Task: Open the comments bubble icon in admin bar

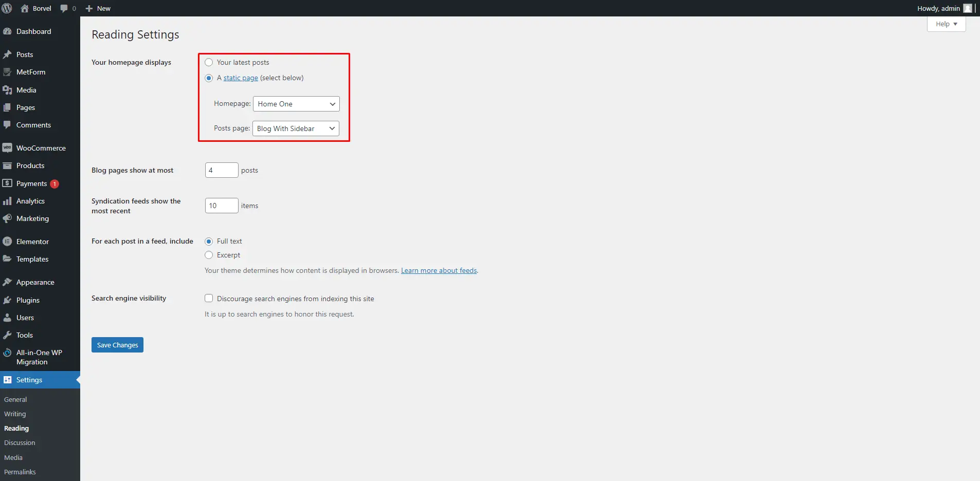Action: click(x=64, y=8)
